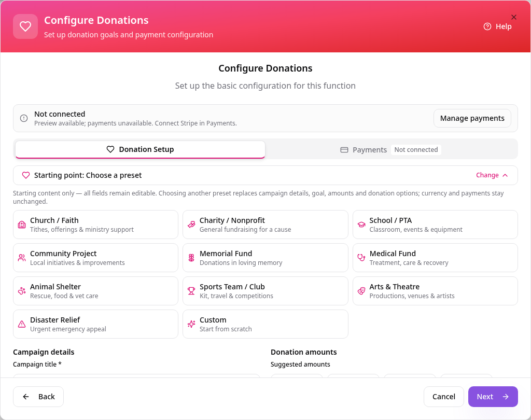The image size is (531, 420).
Task: Select the Disaster Relief preset
Action: 95,324
